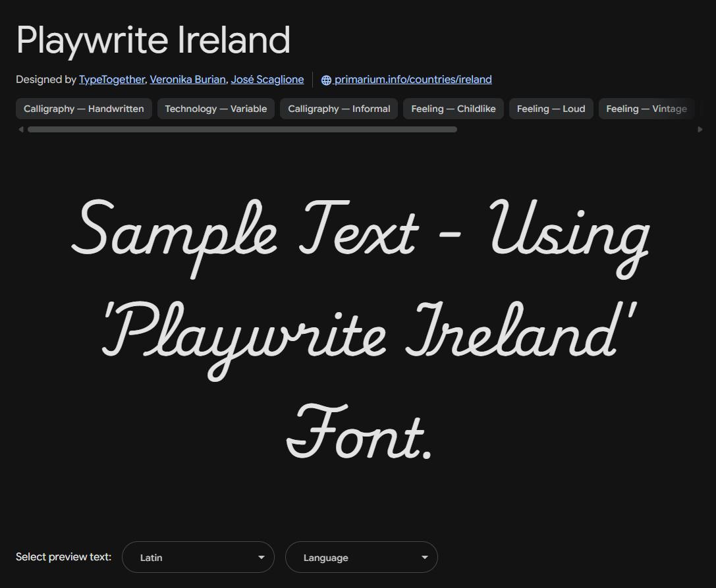Screen dimensions: 716x588
Task: Click the tag list left scroll arrow
Action: pyautogui.click(x=20, y=129)
